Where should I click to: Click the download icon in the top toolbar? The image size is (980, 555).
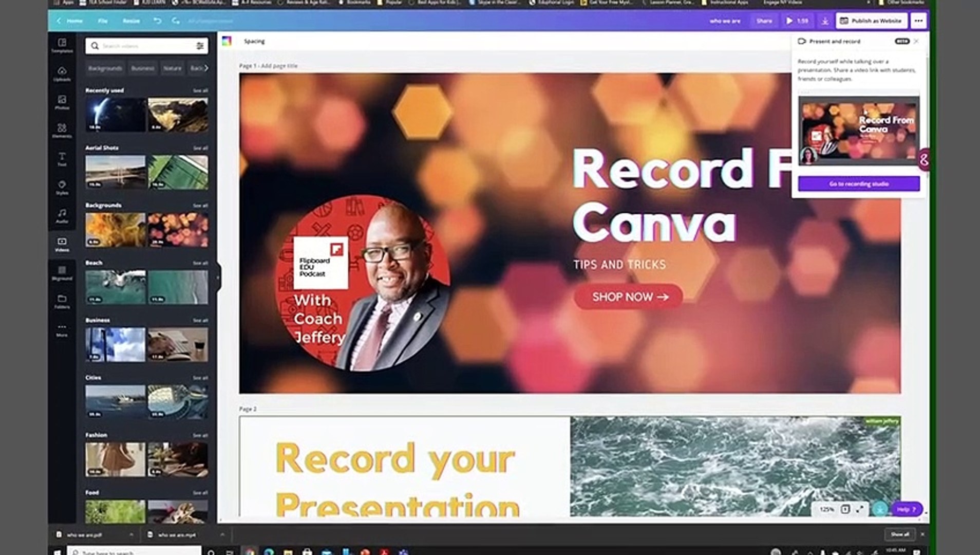(826, 21)
